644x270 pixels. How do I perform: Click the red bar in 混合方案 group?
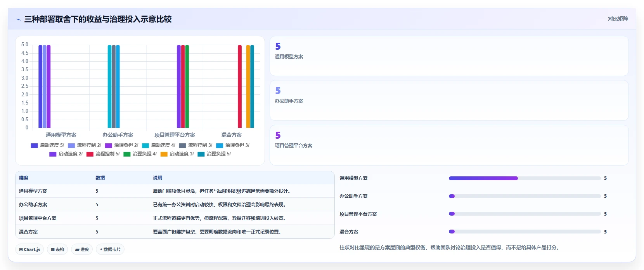[x=240, y=86]
